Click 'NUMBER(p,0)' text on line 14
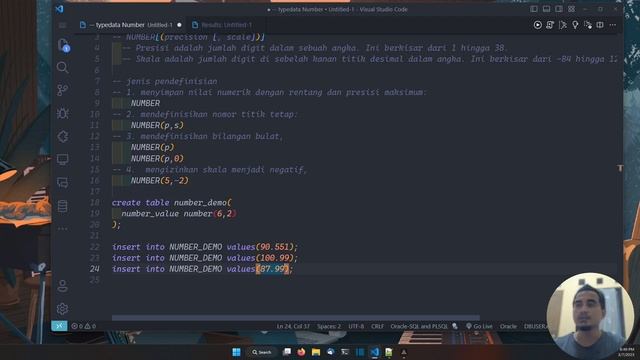This screenshot has height=360, width=640. 157,158
